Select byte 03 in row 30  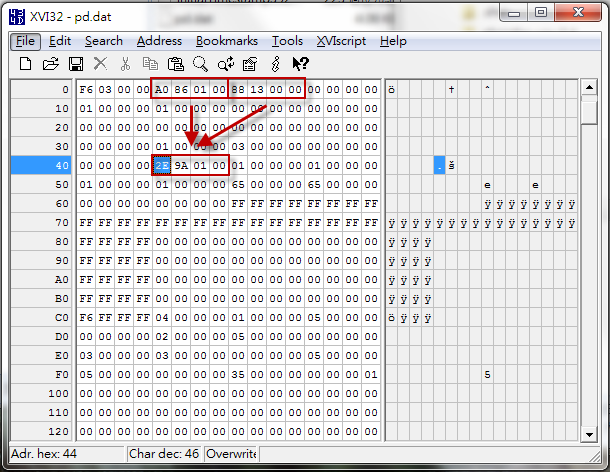point(238,147)
